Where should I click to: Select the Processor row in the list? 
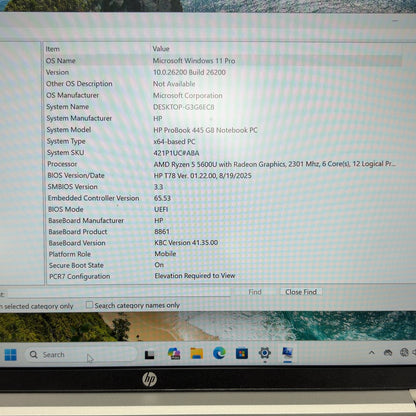click(223, 164)
